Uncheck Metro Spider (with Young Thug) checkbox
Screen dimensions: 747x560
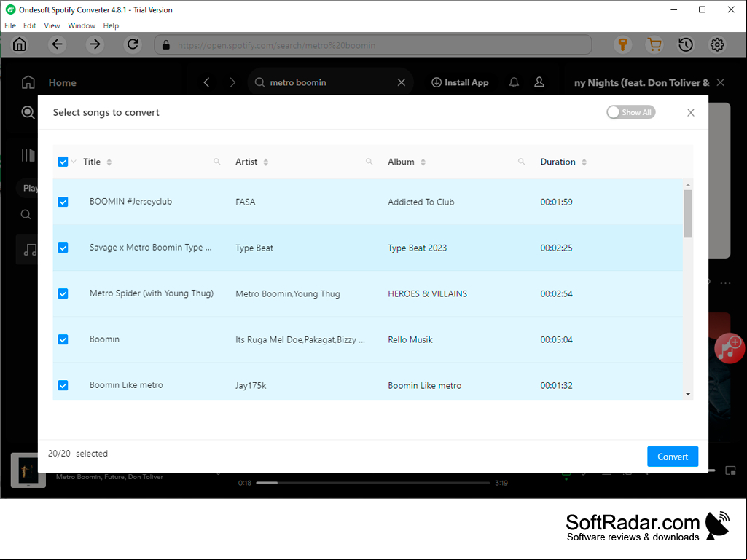click(x=63, y=293)
